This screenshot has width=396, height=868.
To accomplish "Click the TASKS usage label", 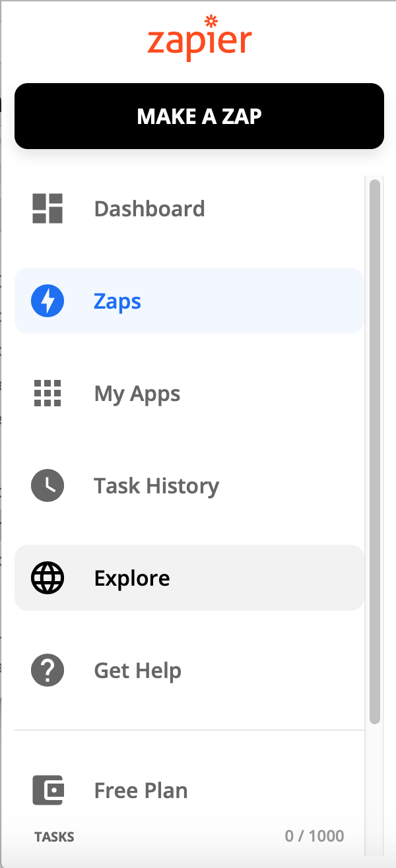I will coord(54,837).
